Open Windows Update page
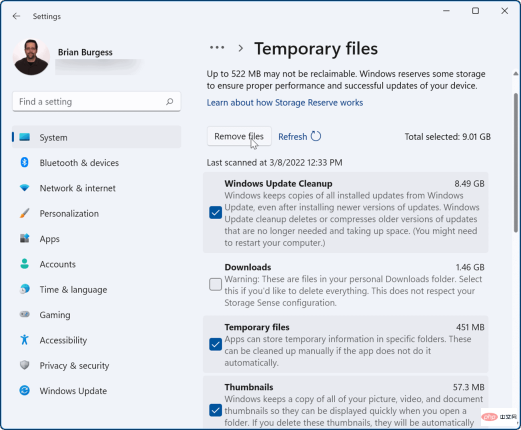521x430 pixels. click(x=97, y=390)
